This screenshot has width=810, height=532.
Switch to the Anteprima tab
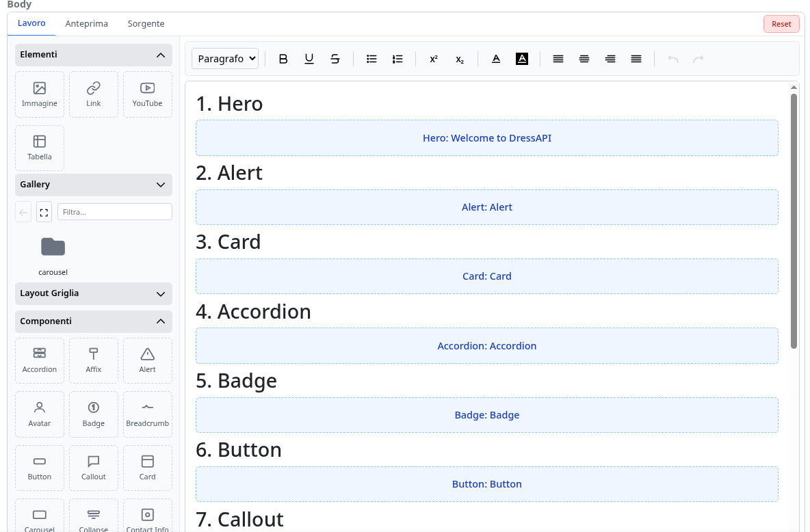(x=86, y=24)
